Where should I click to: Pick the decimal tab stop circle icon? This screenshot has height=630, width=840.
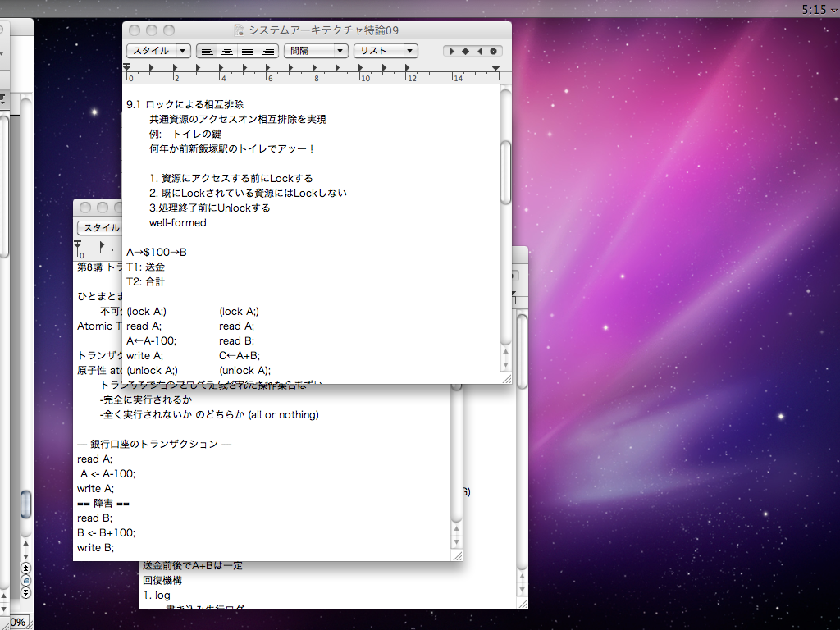[x=493, y=52]
